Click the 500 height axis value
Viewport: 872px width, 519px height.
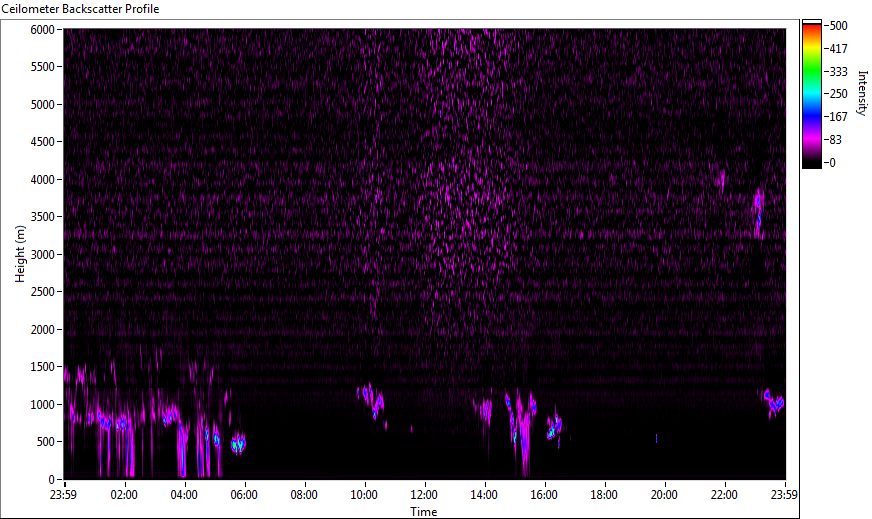(x=45, y=442)
